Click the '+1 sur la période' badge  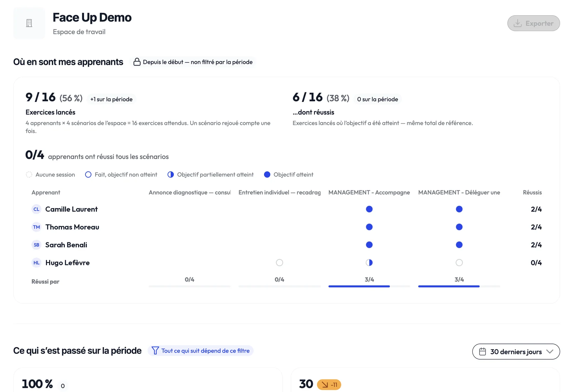coord(111,99)
